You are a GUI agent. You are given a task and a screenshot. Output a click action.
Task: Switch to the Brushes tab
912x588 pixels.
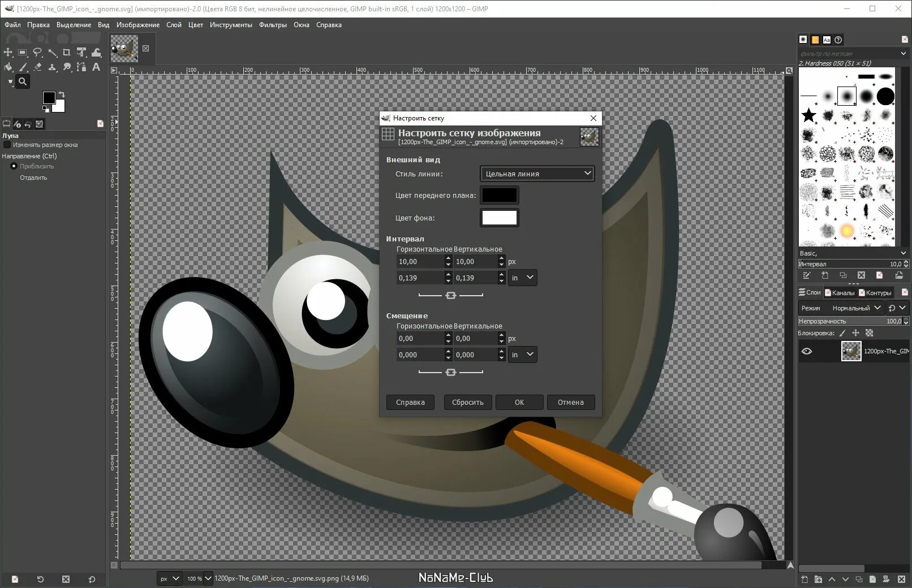coord(803,40)
